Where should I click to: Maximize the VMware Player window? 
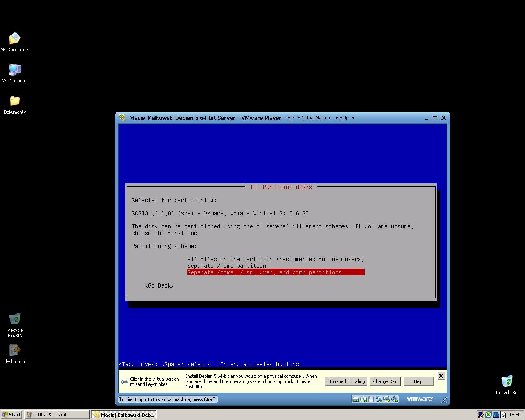click(x=435, y=118)
